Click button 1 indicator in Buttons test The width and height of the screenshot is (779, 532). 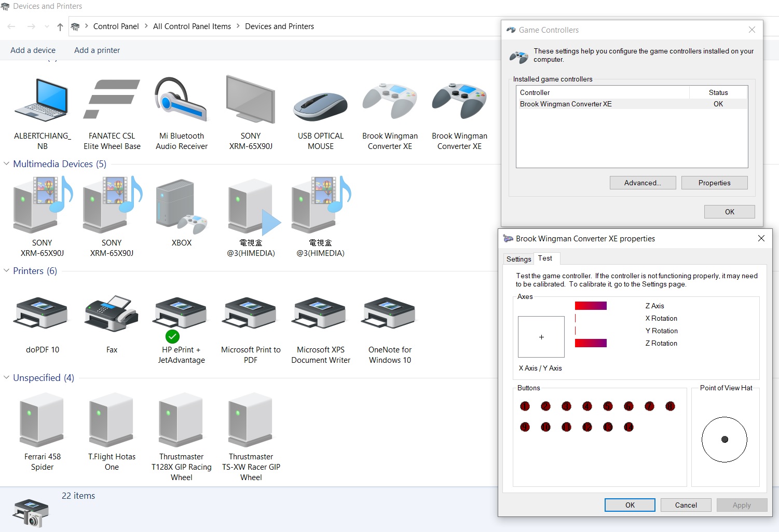click(x=525, y=406)
